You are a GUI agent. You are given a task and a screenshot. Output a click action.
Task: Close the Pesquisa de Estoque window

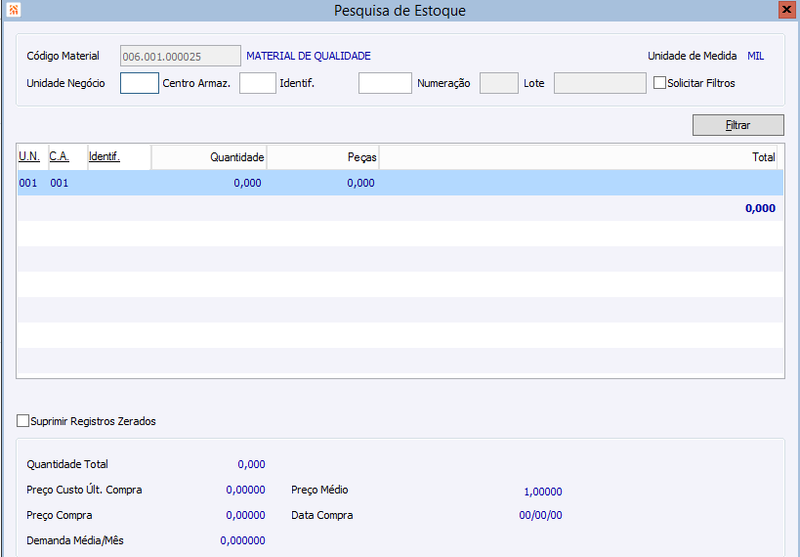tap(787, 10)
